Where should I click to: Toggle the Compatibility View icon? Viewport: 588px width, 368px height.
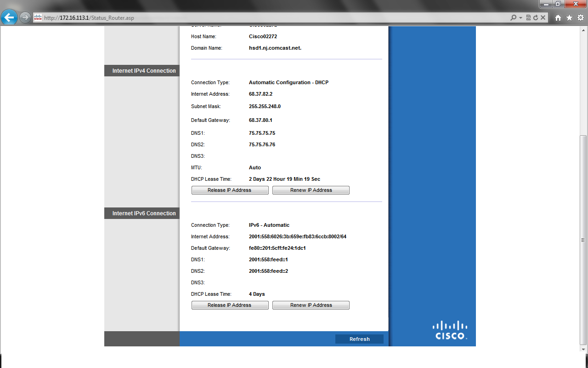click(528, 18)
